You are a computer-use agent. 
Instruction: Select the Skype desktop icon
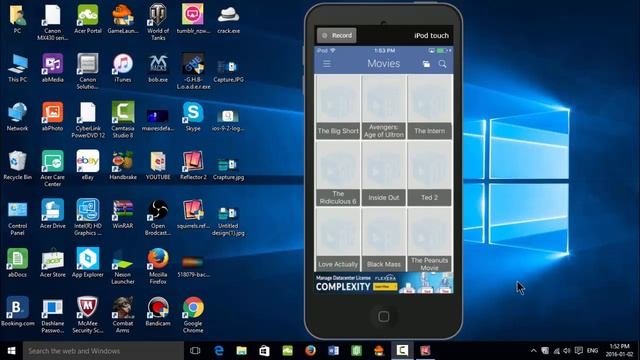coord(193,116)
